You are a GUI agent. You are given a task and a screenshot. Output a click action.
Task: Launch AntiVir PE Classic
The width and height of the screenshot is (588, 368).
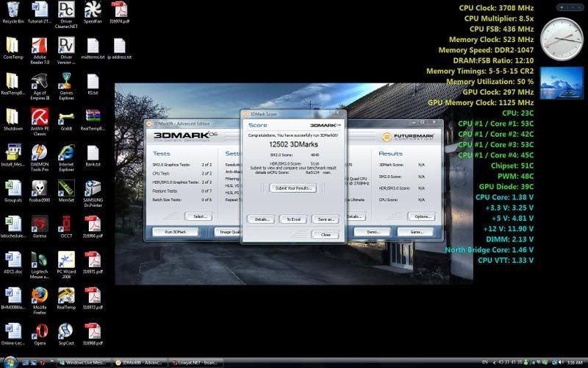tap(40, 118)
